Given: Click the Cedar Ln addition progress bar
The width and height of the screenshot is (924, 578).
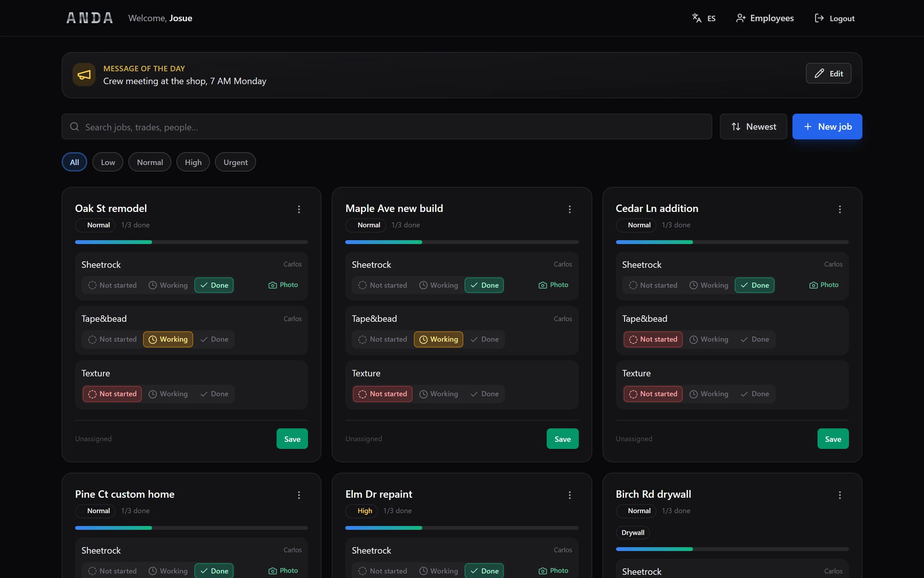Looking at the screenshot, I should 732,242.
